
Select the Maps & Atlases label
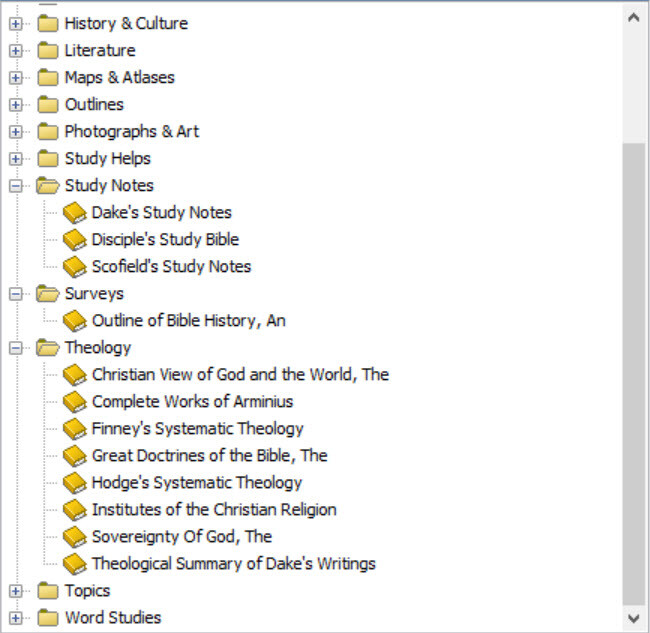click(x=119, y=78)
